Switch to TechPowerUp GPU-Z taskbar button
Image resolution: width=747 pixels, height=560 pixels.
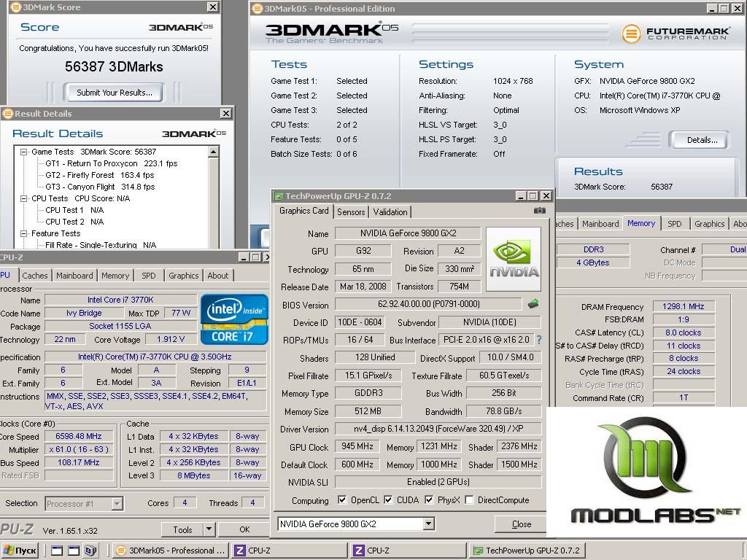(527, 551)
